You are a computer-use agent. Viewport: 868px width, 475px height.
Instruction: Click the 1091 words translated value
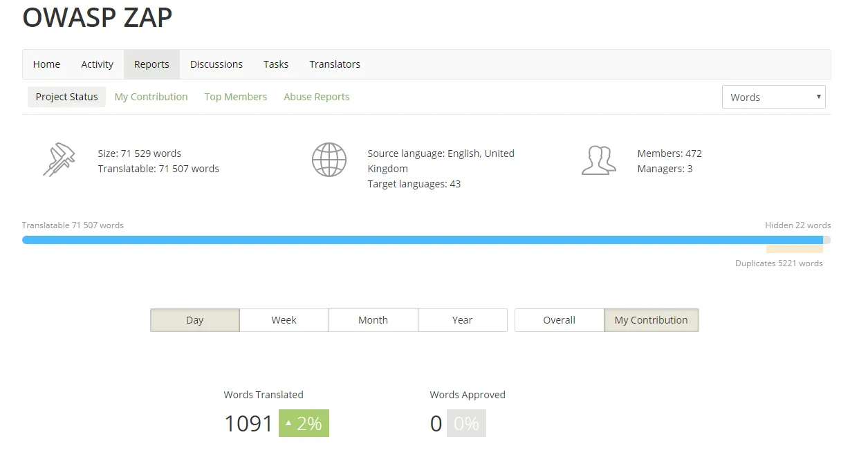(248, 423)
